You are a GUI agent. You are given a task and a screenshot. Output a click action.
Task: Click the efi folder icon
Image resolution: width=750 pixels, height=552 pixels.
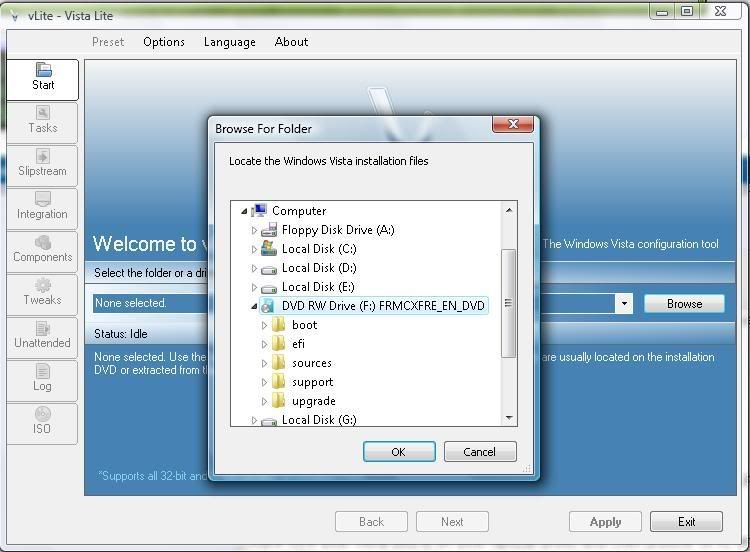click(x=278, y=344)
